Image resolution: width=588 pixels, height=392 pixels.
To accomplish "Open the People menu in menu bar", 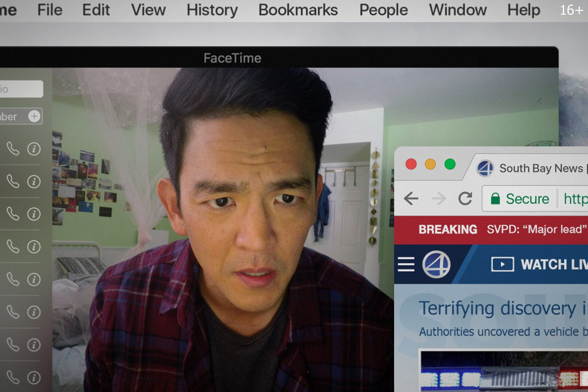I will point(384,10).
